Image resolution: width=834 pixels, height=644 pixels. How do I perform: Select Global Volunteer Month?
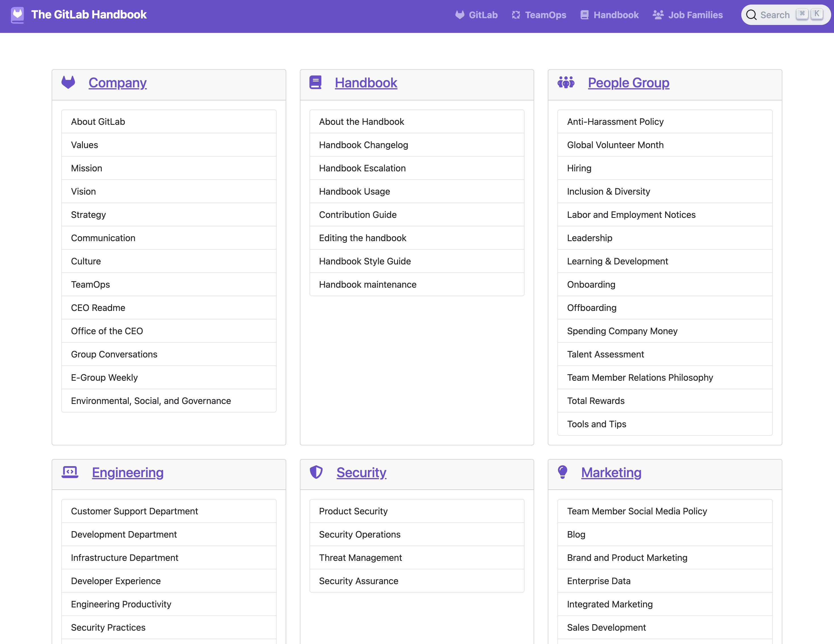[665, 145]
